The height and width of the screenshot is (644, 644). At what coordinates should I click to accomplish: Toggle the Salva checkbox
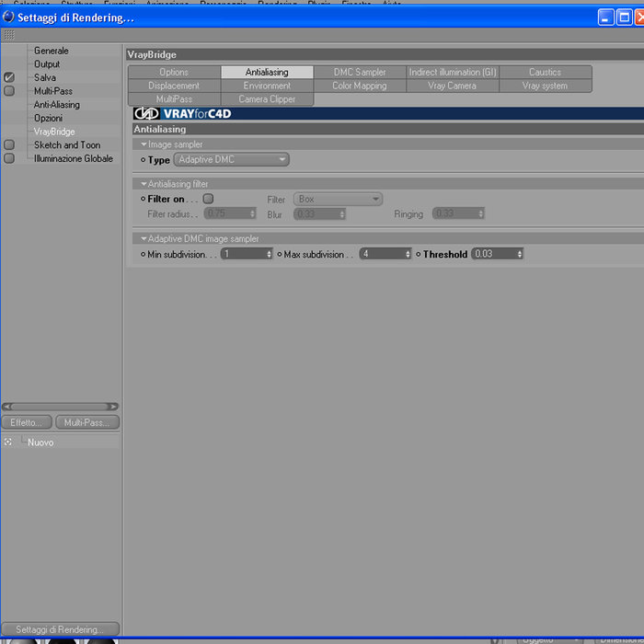point(9,77)
